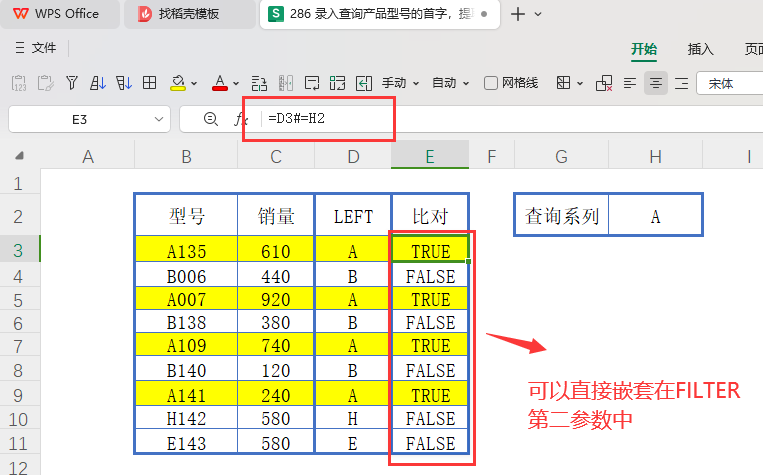
Task: Open the 文件 menu
Action: [x=44, y=48]
